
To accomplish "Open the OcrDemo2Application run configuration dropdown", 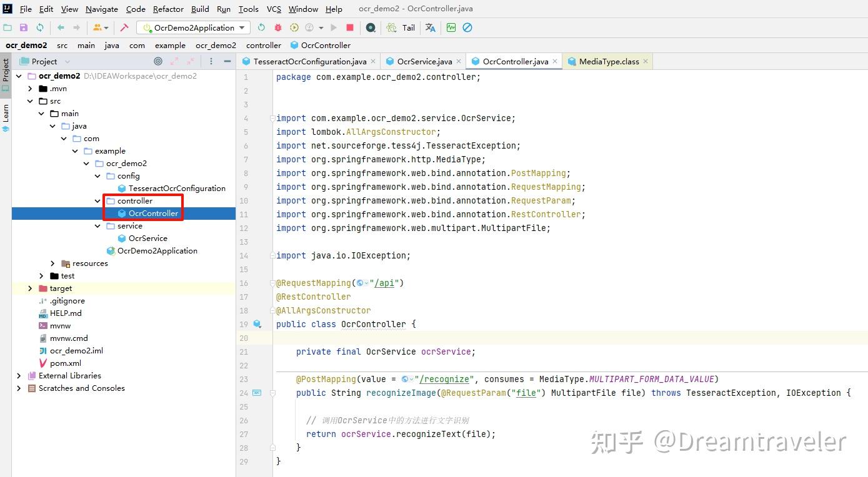I will click(192, 27).
